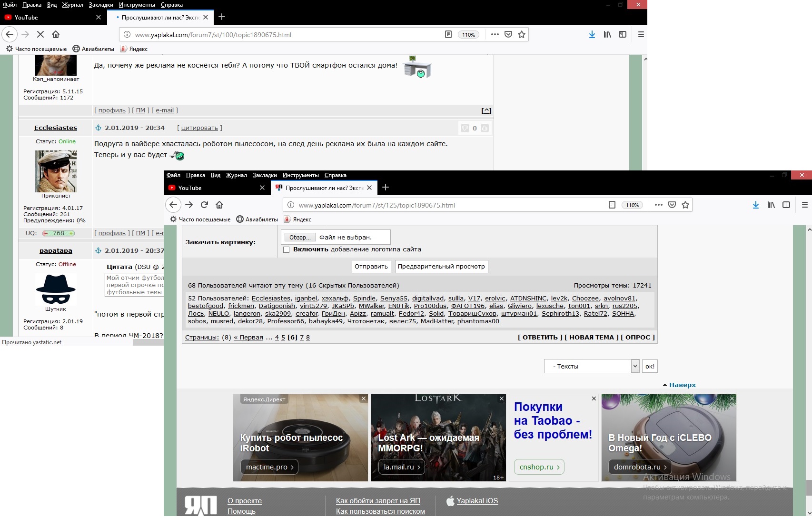Reset the 110% zoom badge in the front window
Image resolution: width=812 pixels, height=518 pixels.
[632, 205]
